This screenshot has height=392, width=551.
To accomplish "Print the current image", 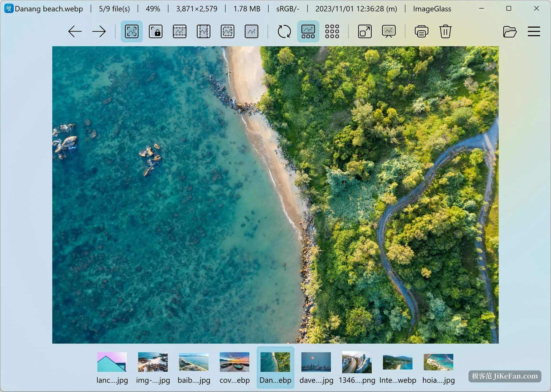I will [x=421, y=32].
